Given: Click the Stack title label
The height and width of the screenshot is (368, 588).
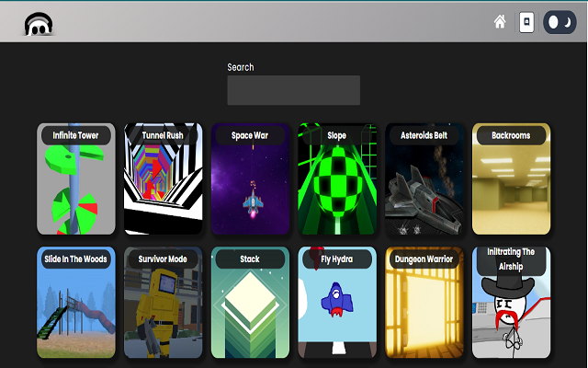Looking at the screenshot, I should [250, 259].
